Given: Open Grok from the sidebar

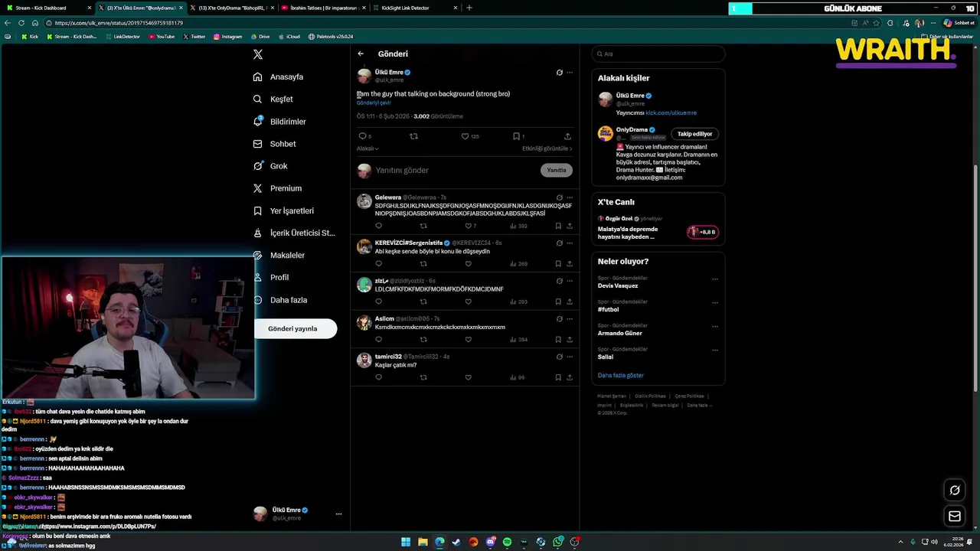Looking at the screenshot, I should 270,166.
